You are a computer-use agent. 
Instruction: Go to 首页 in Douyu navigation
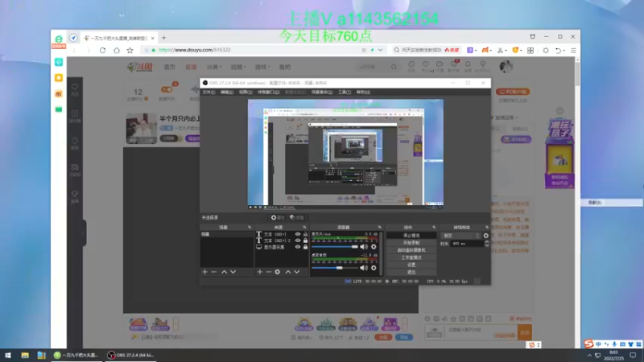click(170, 67)
